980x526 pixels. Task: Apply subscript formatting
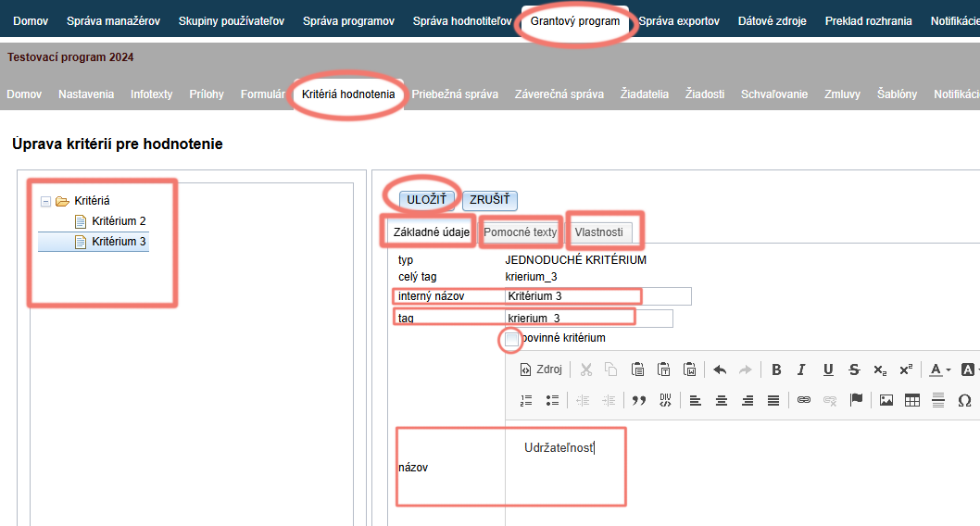tap(880, 369)
